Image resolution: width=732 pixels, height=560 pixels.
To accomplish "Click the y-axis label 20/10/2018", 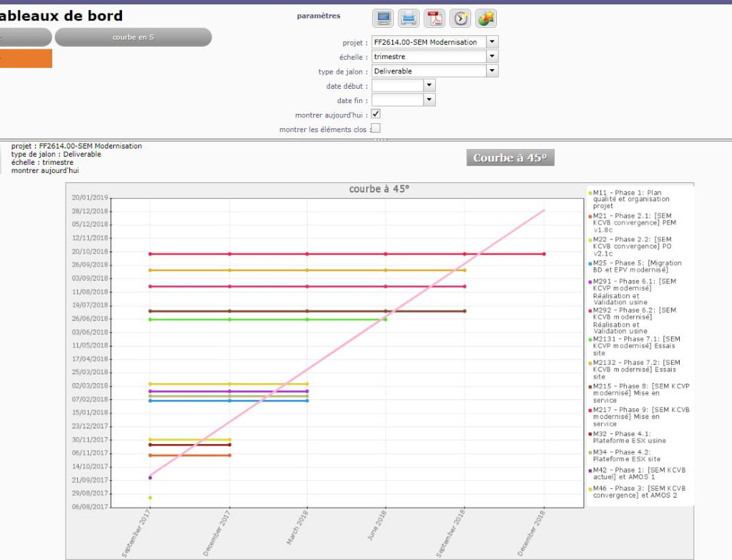I will 89,252.
